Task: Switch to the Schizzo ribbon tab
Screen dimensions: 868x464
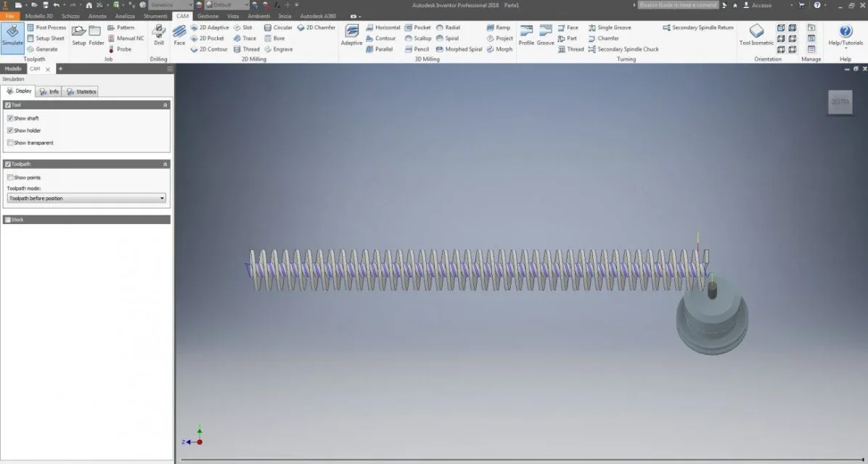Action: pyautogui.click(x=71, y=16)
